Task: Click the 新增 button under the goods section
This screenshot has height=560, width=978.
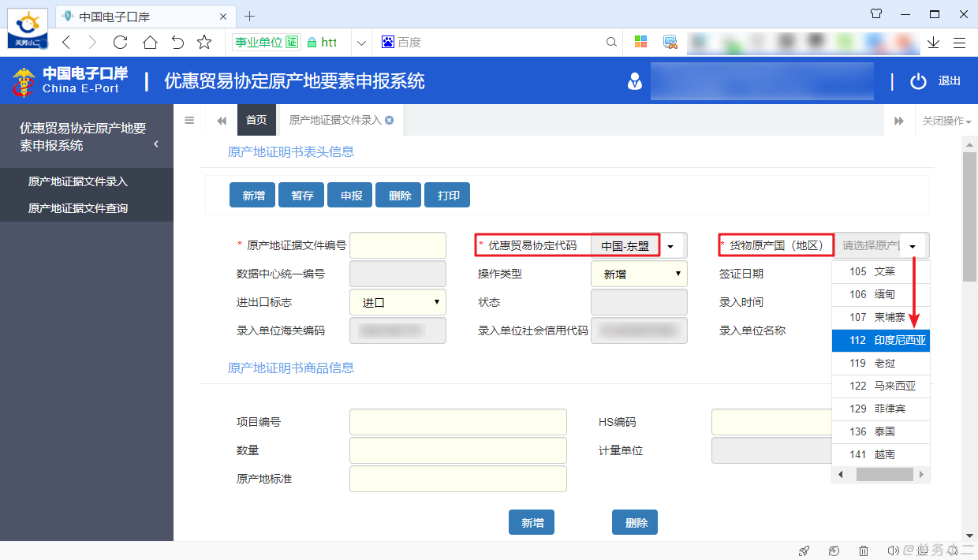Action: pos(532,522)
